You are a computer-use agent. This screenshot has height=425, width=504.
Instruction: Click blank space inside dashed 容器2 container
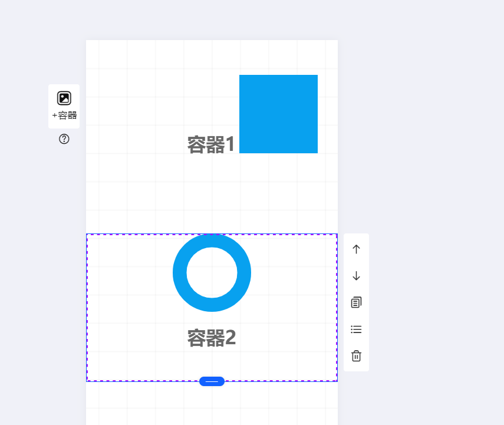point(129,305)
